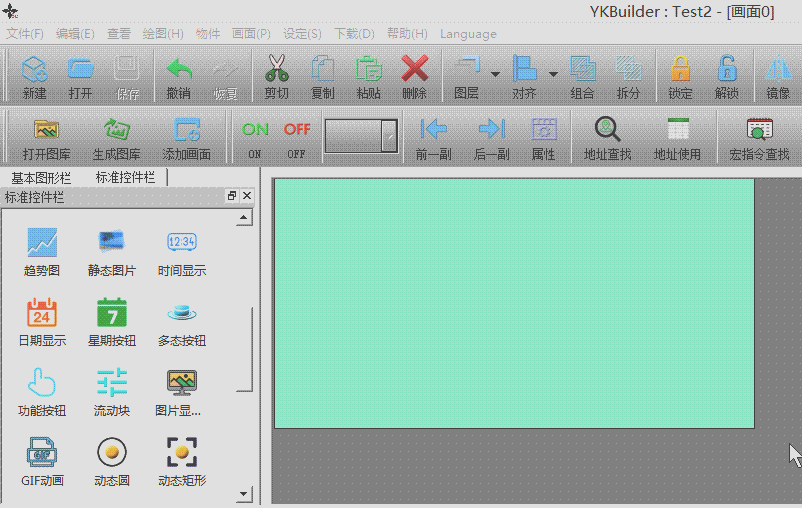
Task: Expand the 图层 layer dropdown arrow
Action: point(496,73)
